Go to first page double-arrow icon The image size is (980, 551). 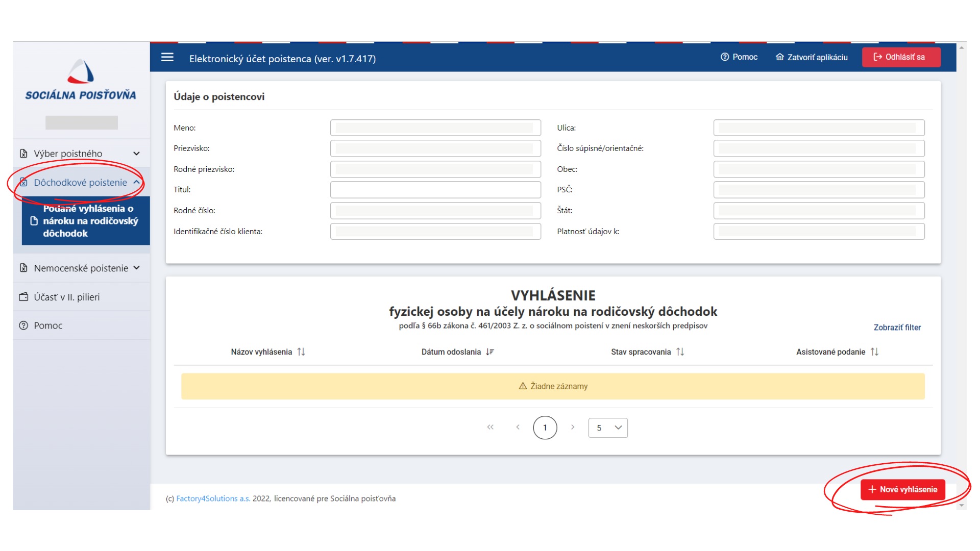point(490,428)
